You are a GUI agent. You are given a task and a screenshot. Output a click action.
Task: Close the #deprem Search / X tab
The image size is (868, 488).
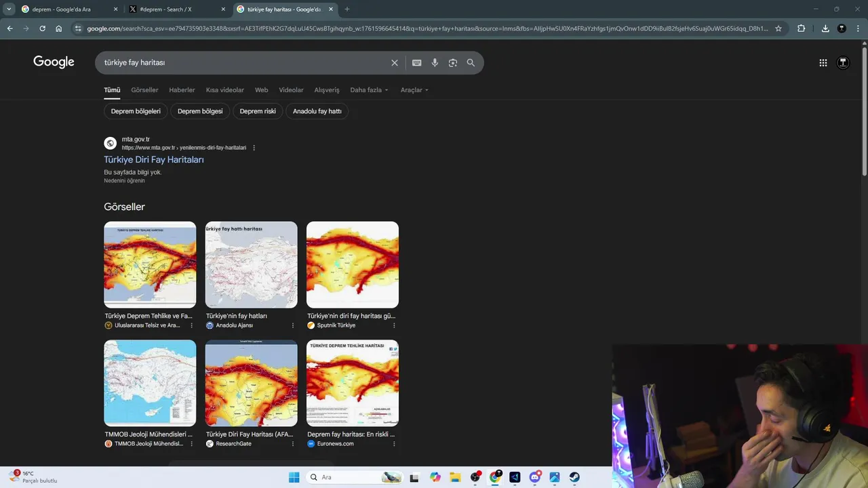pyautogui.click(x=224, y=9)
